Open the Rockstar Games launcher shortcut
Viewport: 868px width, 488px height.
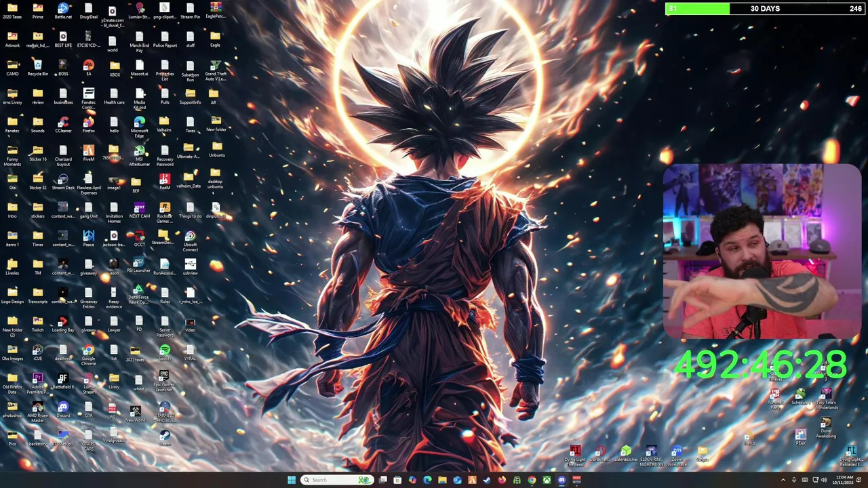[165, 212]
